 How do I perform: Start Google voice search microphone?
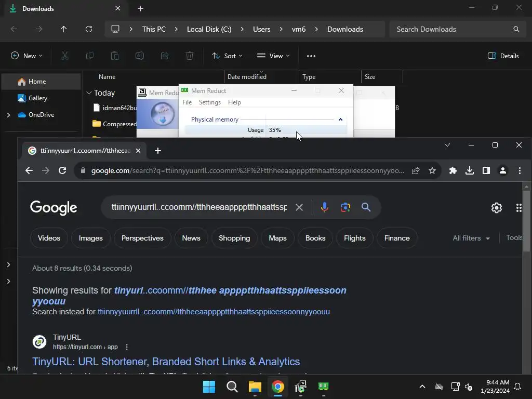324,207
